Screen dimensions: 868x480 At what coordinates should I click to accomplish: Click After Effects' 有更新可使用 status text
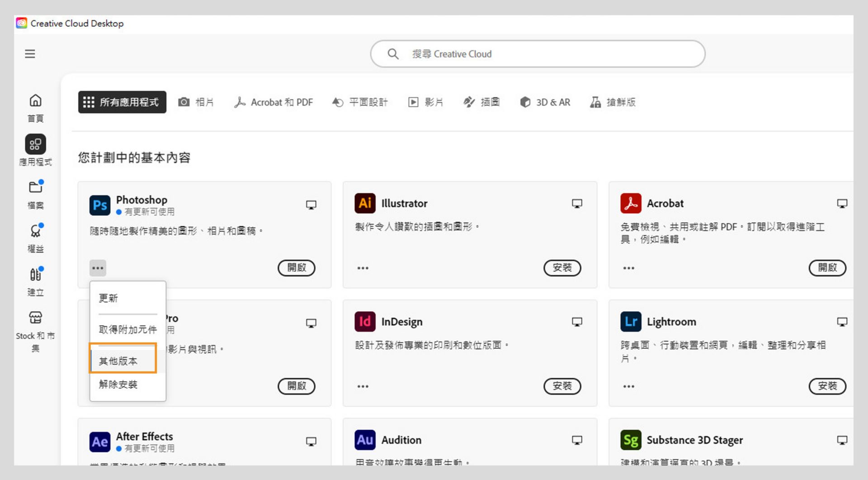[149, 448]
